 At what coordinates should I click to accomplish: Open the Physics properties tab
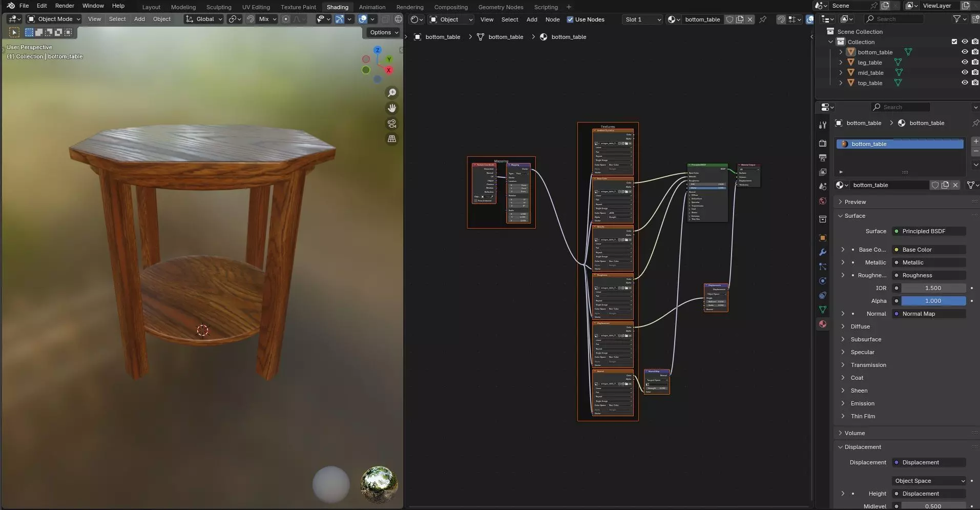(823, 281)
